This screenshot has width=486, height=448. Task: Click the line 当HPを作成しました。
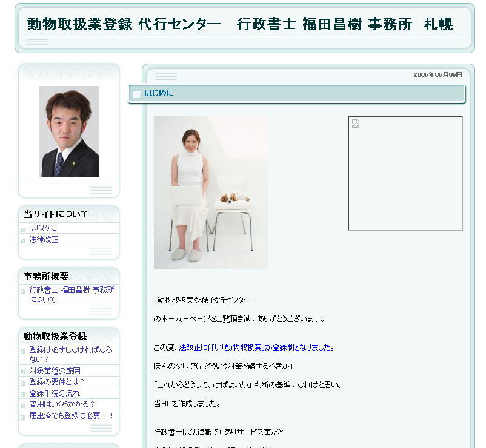pyautogui.click(x=187, y=403)
